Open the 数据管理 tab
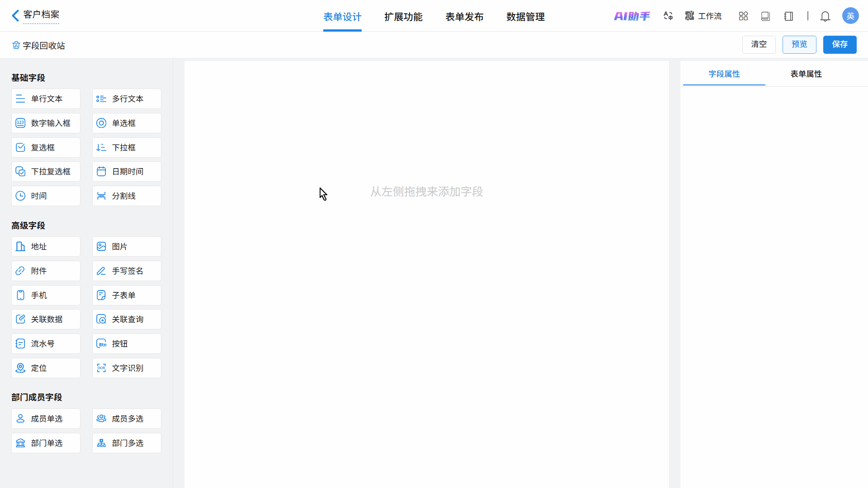 pyautogui.click(x=525, y=17)
